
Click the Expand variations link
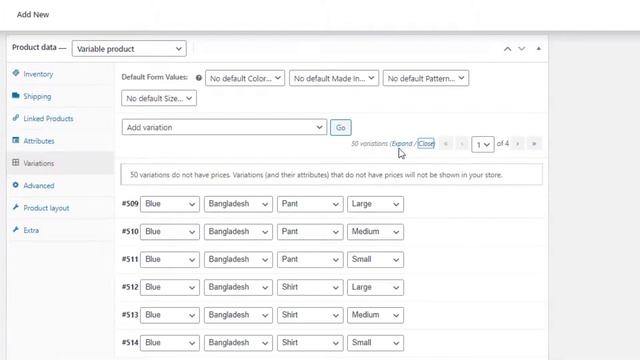(402, 144)
